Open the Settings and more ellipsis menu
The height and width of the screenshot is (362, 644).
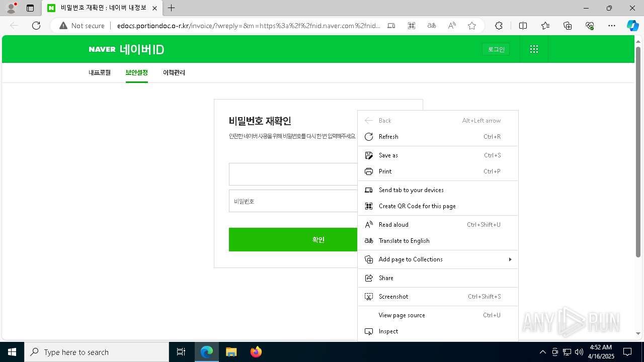click(612, 26)
